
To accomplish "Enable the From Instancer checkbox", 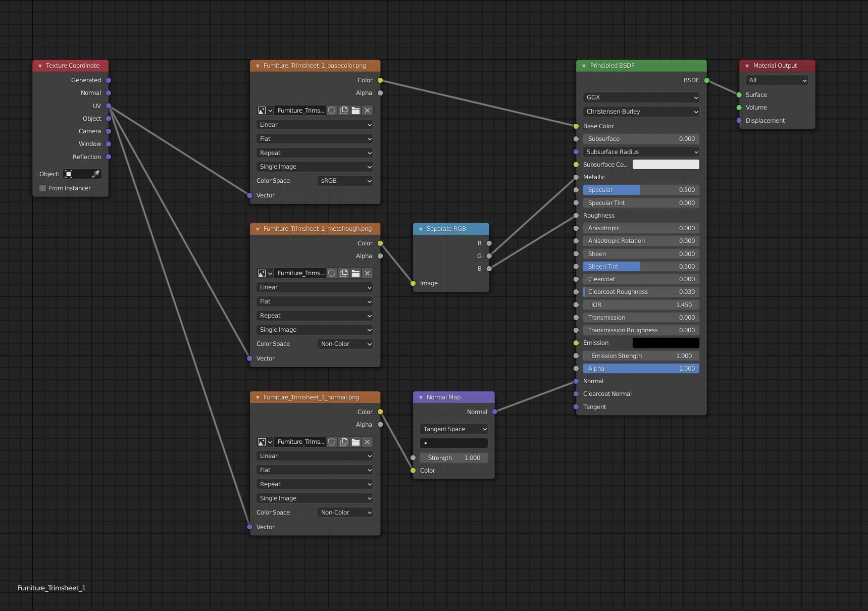I will (43, 188).
